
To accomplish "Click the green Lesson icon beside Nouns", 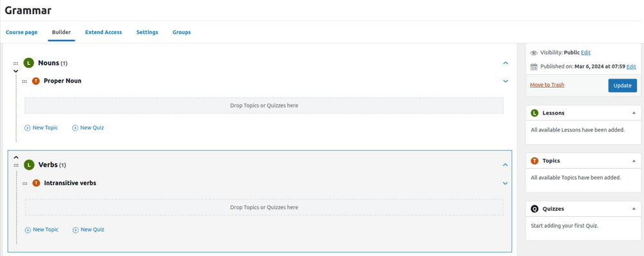I will tap(28, 63).
